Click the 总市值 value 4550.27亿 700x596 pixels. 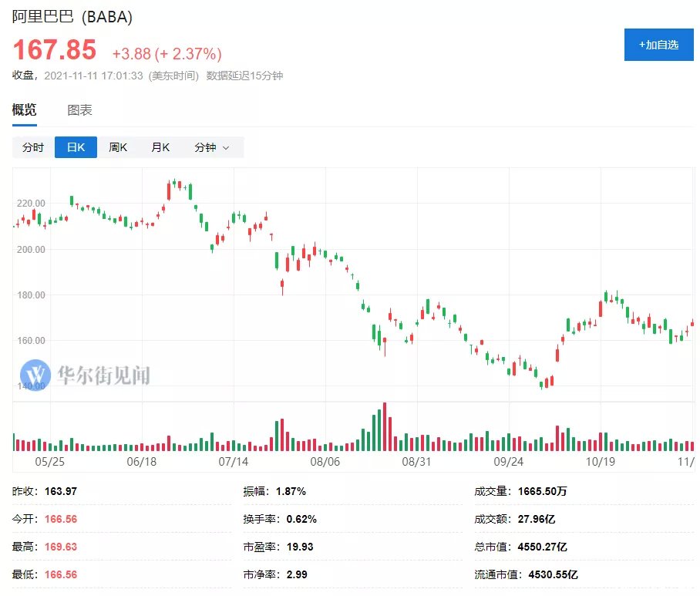(542, 547)
